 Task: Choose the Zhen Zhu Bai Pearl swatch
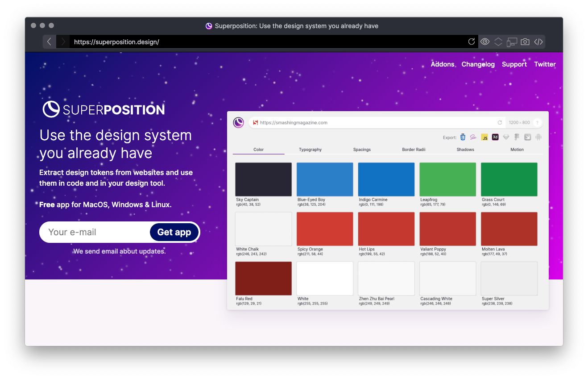point(386,279)
